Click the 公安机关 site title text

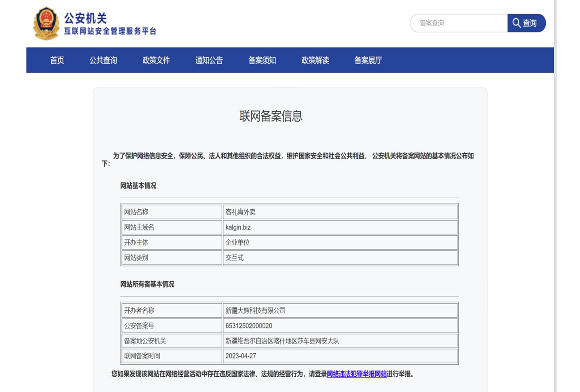[85, 18]
